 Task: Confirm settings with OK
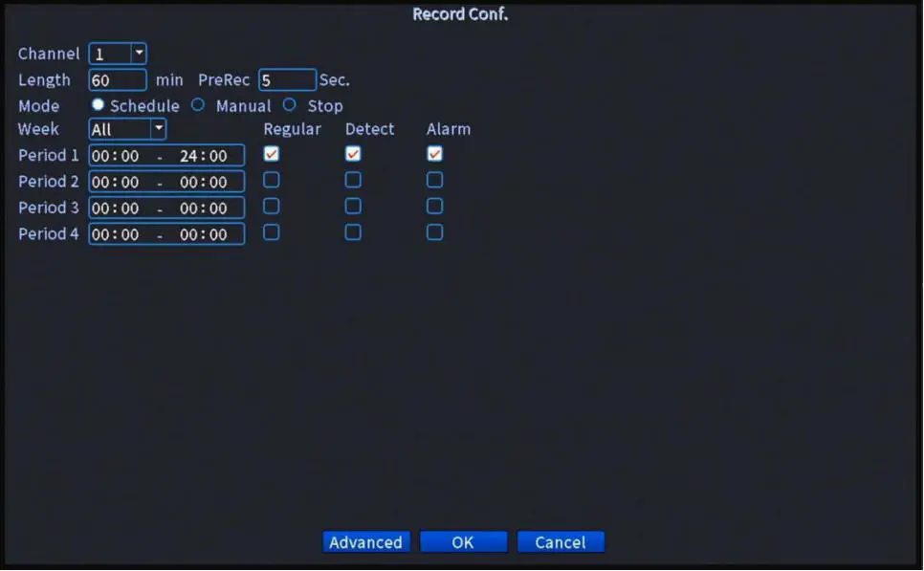463,541
